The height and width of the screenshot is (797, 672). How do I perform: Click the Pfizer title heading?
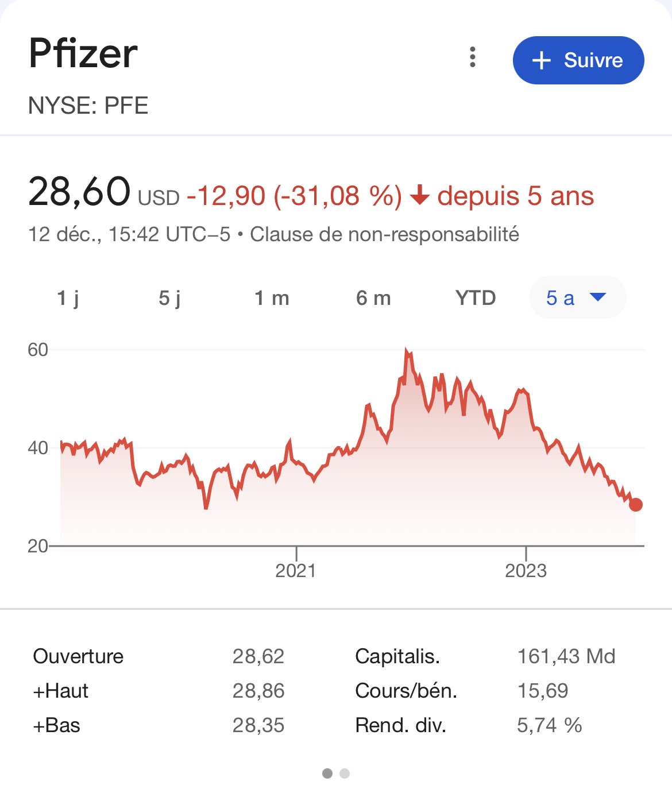coord(83,53)
